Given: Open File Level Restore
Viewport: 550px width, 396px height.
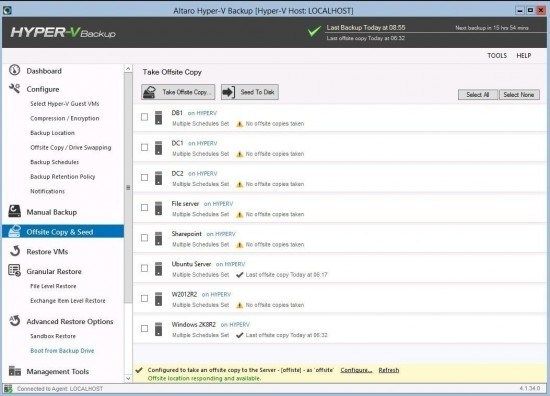Looking at the screenshot, I should (53, 286).
